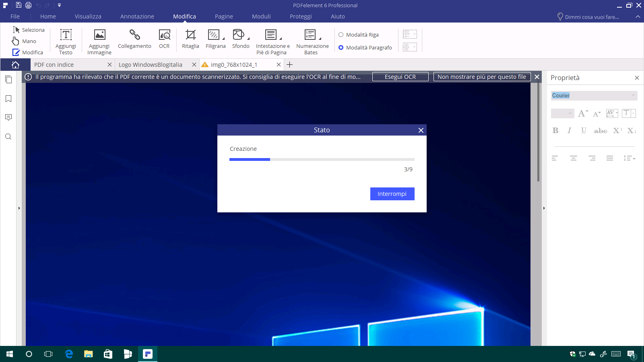644x362 pixels.
Task: Close the PDF con indice tab
Action: click(x=109, y=65)
